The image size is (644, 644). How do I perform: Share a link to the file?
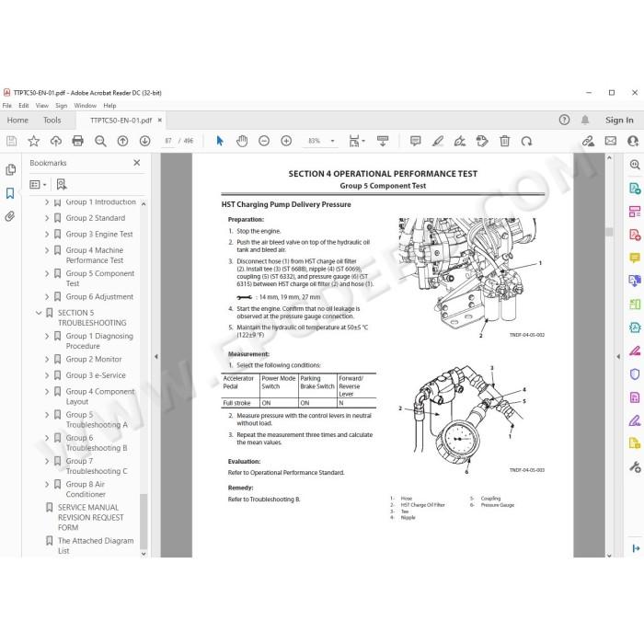[588, 142]
